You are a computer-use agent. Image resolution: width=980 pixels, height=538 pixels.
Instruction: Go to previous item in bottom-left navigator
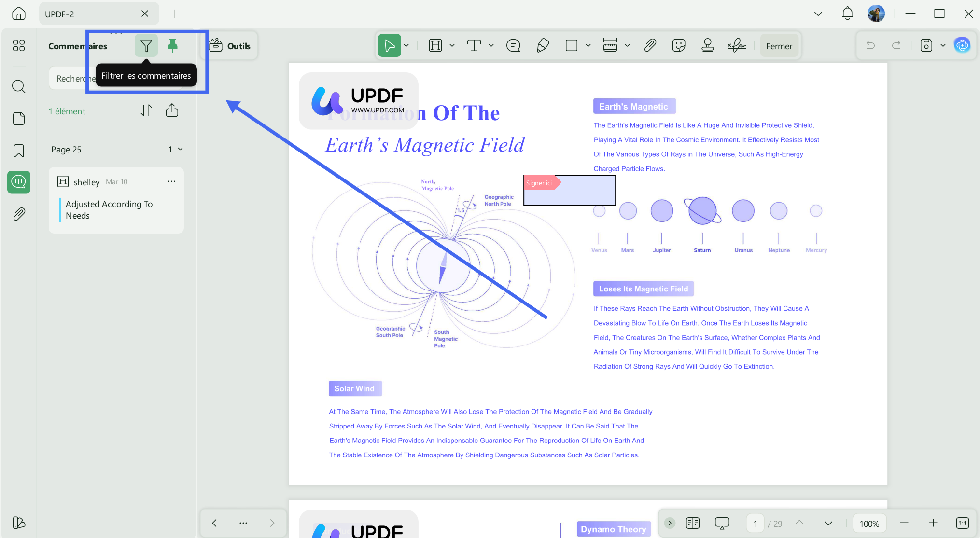pyautogui.click(x=214, y=523)
